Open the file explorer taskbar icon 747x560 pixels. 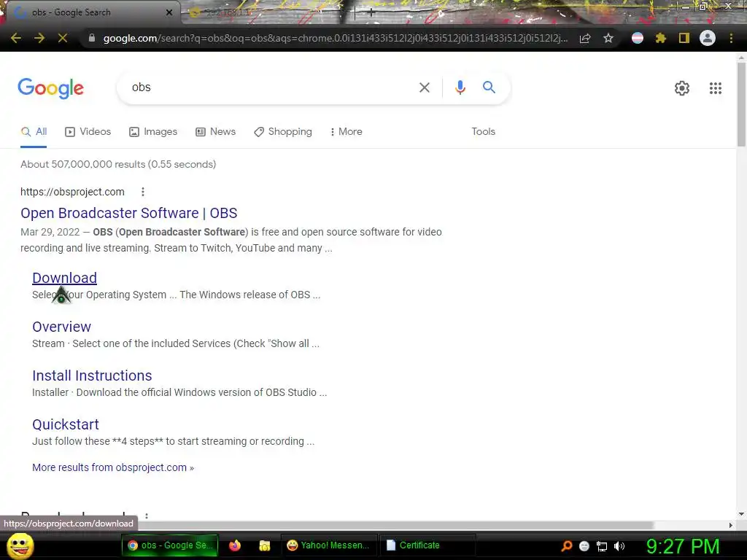click(264, 545)
